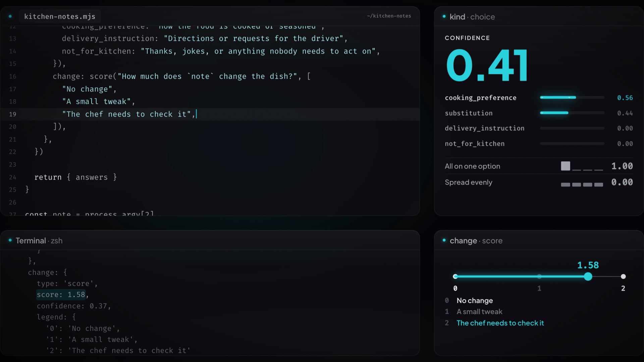This screenshot has height=362, width=644.
Task: Click the delivery_instruction code line 13
Action: click(x=205, y=39)
